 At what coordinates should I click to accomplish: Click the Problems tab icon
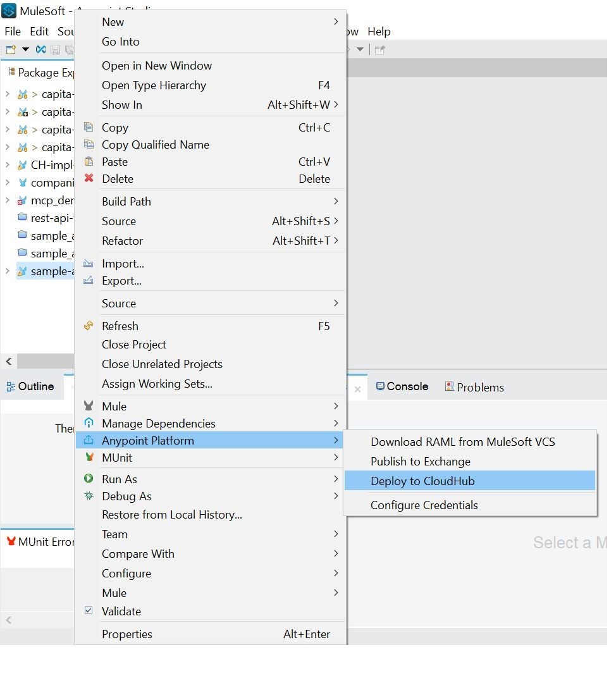pyautogui.click(x=449, y=386)
